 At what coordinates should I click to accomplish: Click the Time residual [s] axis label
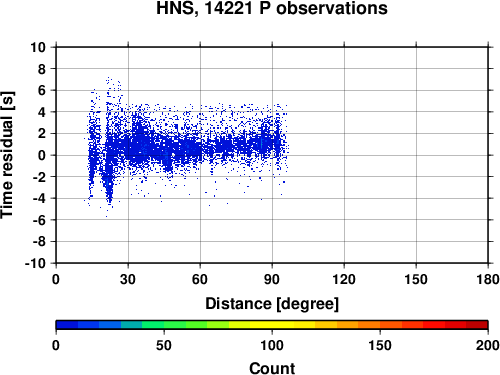pyautogui.click(x=7, y=155)
